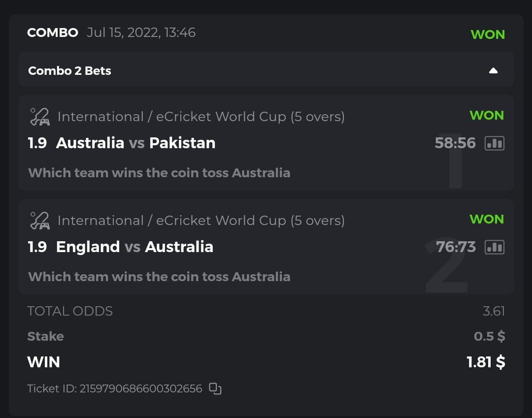This screenshot has width=532, height=418.
Task: Copy the Ticket ID with copy icon
Action: [215, 388]
